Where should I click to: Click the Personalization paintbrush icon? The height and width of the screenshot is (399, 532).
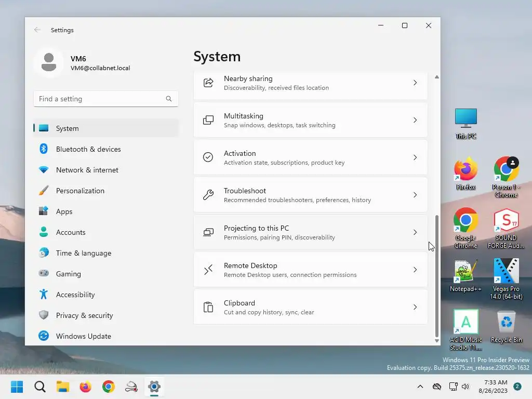44,190
